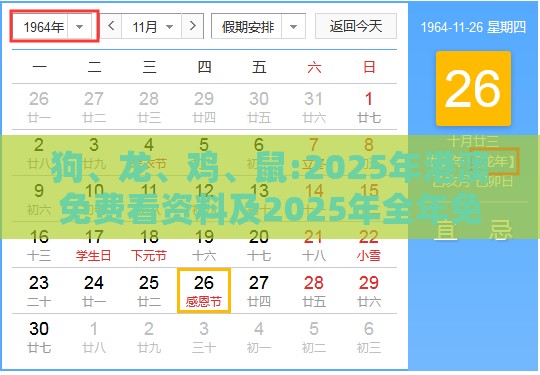Select November 7 in Saturday column

click(314, 153)
